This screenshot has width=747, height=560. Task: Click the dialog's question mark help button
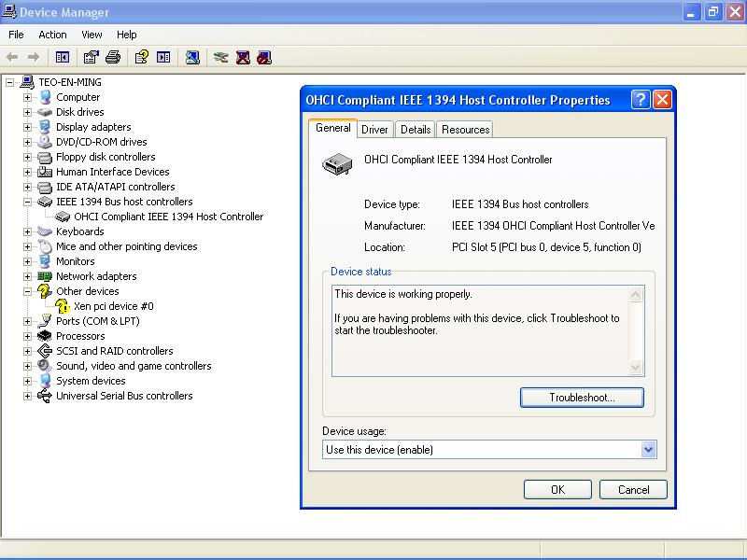(641, 100)
